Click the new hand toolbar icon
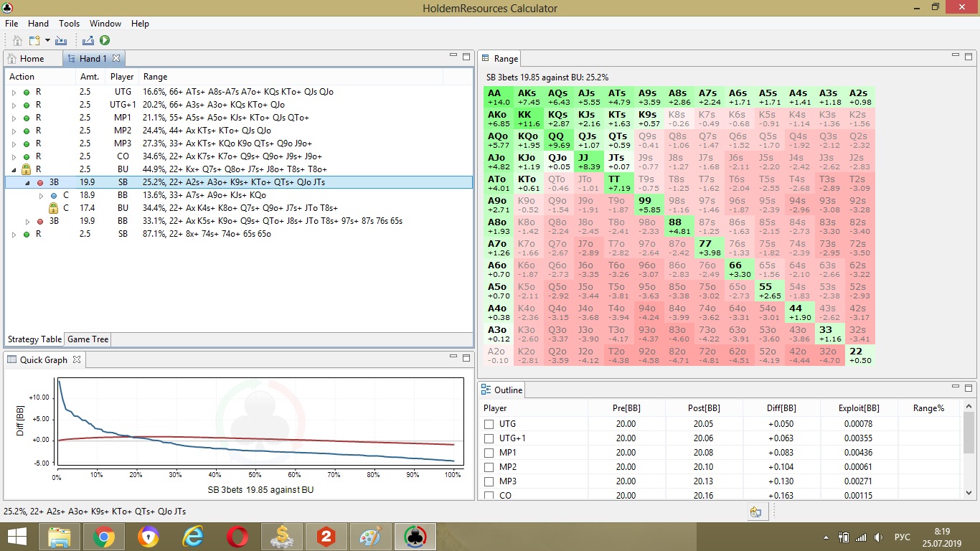The height and width of the screenshot is (551, 980). 34,41
